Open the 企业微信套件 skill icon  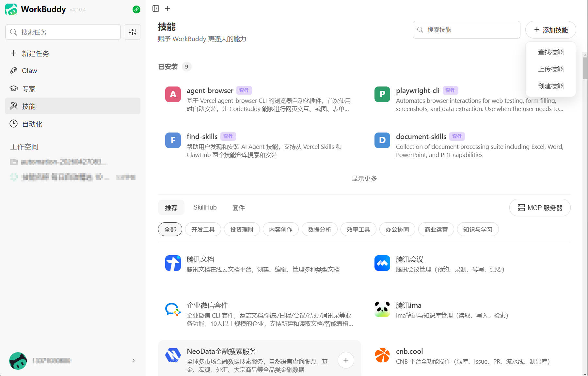pos(173,309)
